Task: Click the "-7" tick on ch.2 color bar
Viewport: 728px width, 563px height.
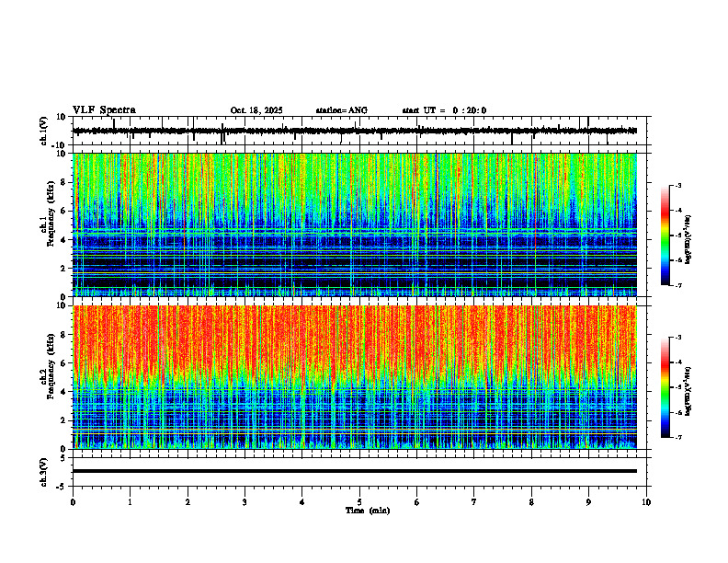Action: (x=677, y=438)
